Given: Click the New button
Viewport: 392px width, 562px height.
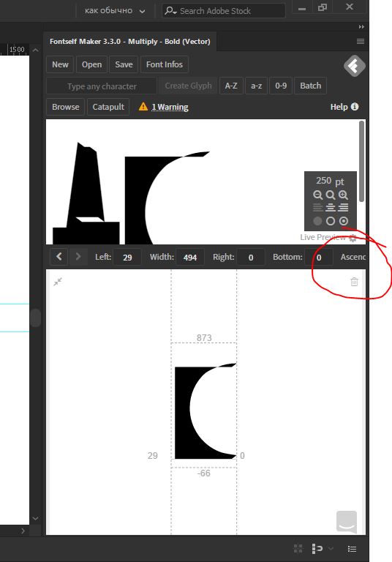Looking at the screenshot, I should point(60,64).
